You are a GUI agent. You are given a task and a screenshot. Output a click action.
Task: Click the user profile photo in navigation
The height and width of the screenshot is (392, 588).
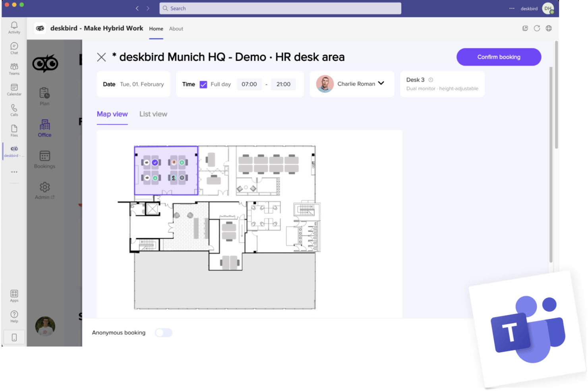point(45,326)
